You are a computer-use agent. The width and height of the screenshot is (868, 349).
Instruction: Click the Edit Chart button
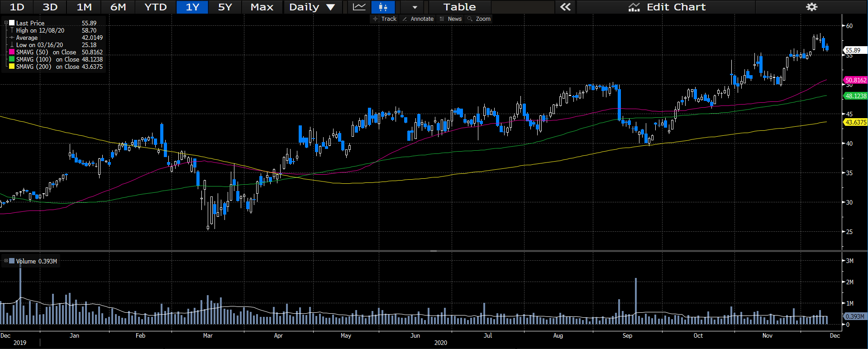pyautogui.click(x=667, y=7)
